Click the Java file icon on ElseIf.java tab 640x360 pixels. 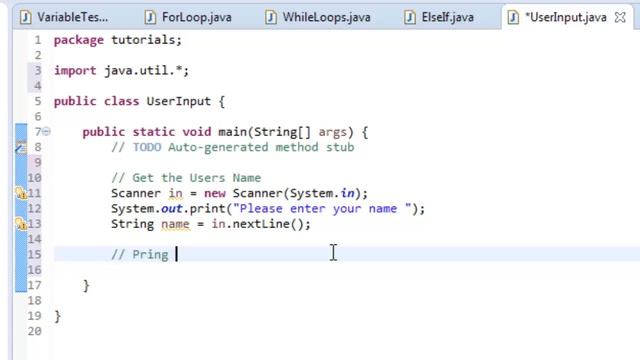410,17
